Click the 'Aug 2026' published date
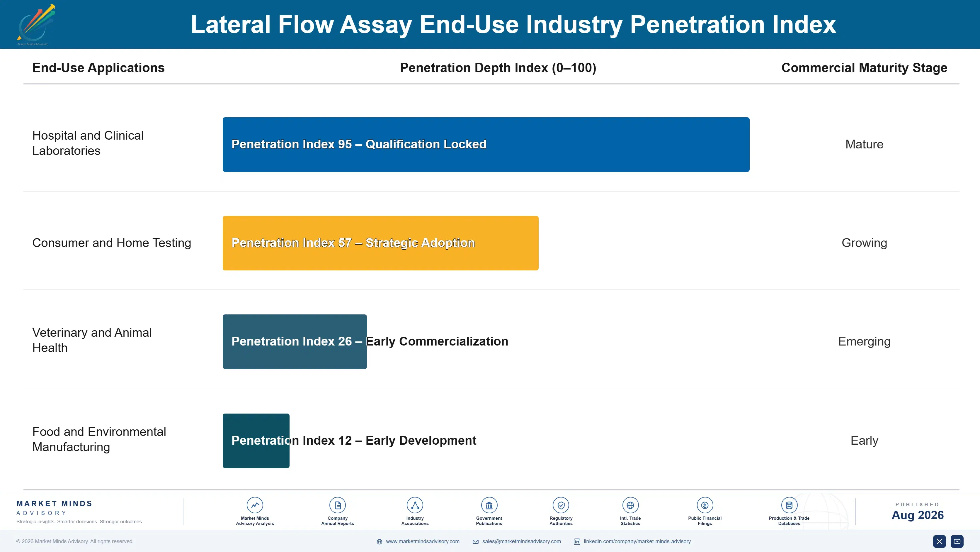Image resolution: width=980 pixels, height=552 pixels. pyautogui.click(x=918, y=515)
